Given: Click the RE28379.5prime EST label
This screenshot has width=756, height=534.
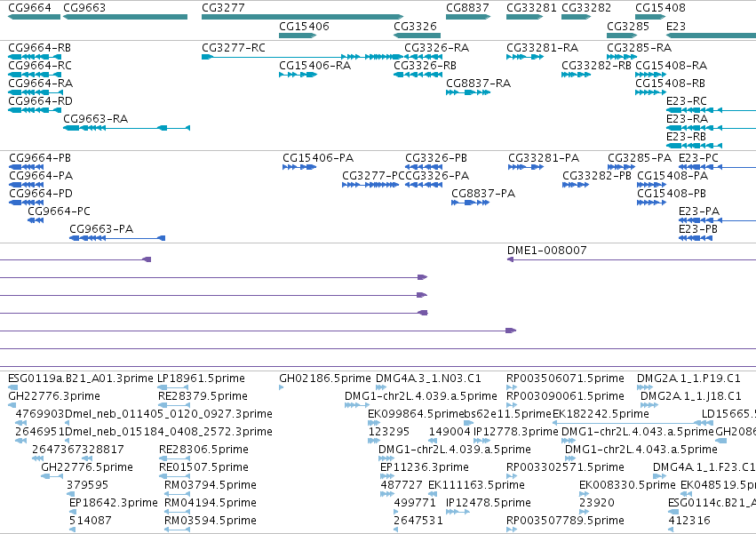Looking at the screenshot, I should [203, 396].
